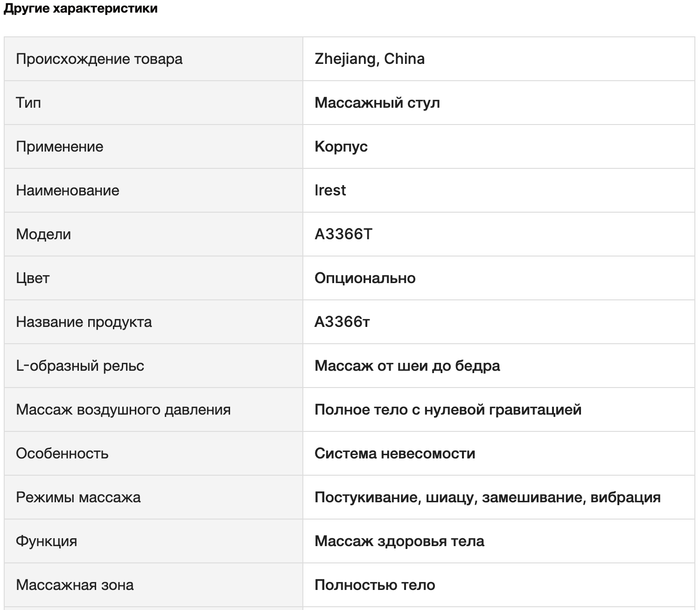Click the "Название продукта" label
The width and height of the screenshot is (700, 610).
[84, 322]
